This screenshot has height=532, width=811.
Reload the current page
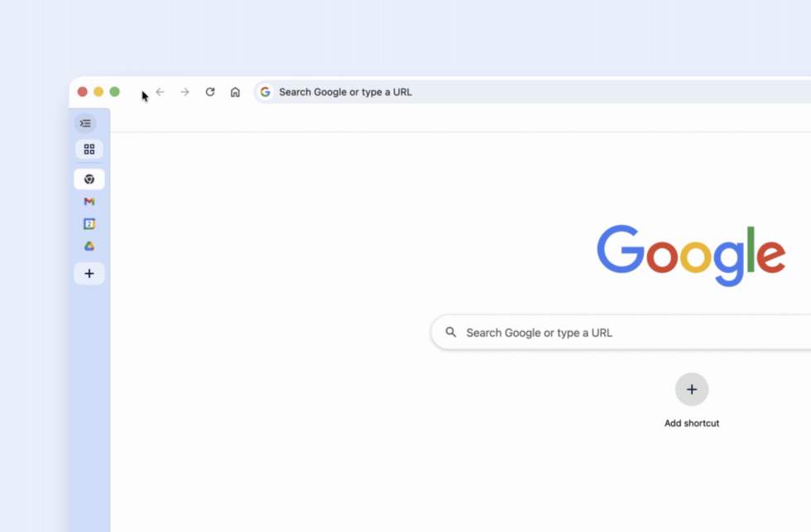(x=210, y=92)
